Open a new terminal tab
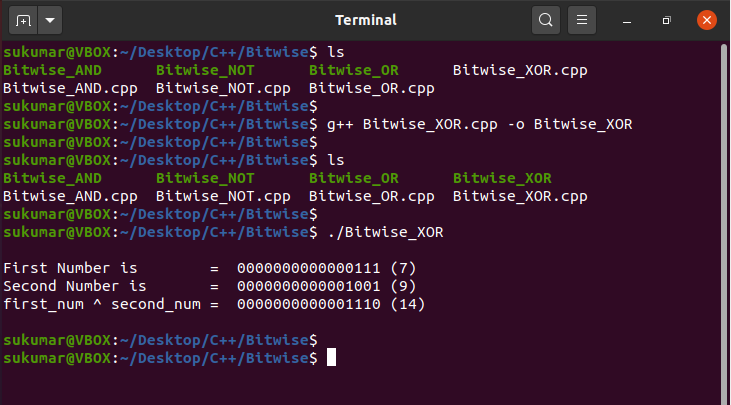Viewport: 731px width, 405px height. 23,19
